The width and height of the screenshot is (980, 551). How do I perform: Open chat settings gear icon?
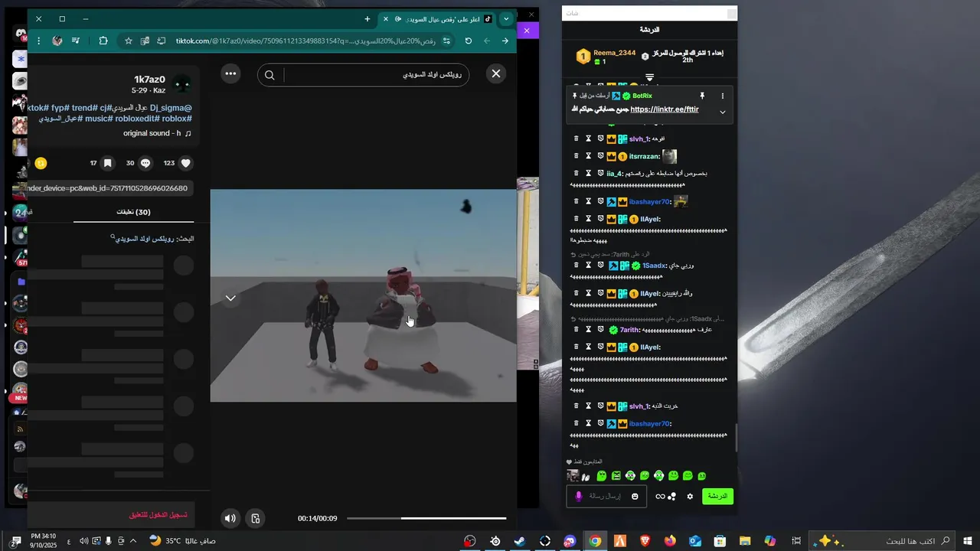point(689,496)
